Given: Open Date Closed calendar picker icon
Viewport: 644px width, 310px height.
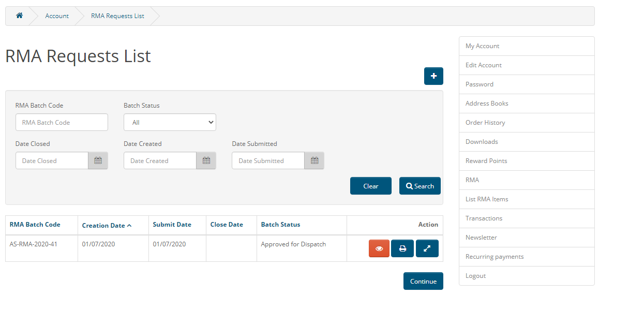Looking at the screenshot, I should click(98, 160).
